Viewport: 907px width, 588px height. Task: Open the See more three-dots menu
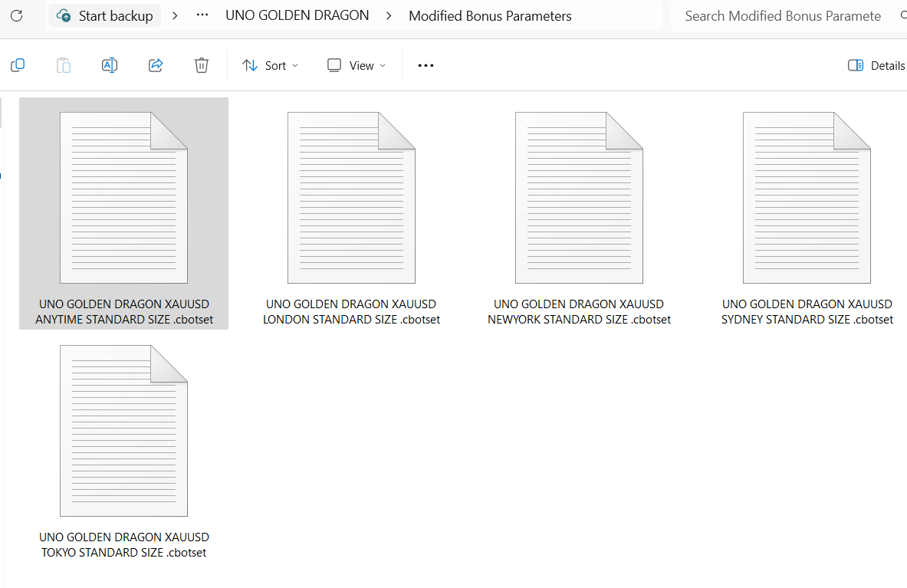click(x=426, y=66)
